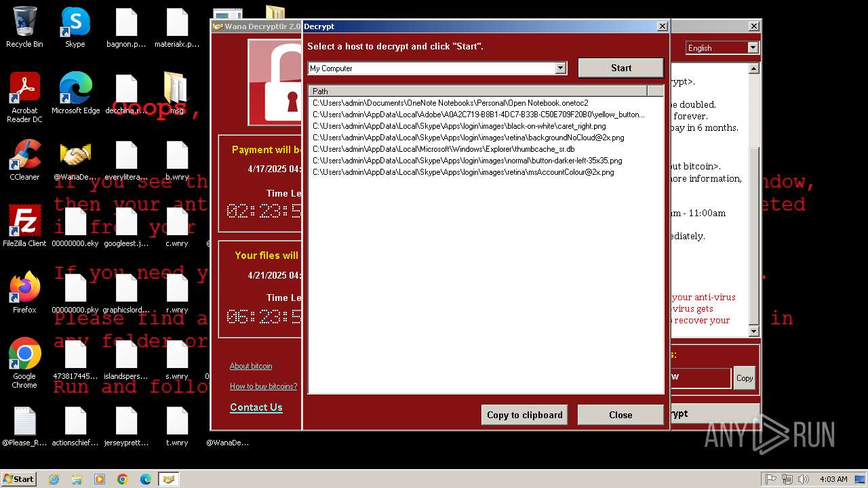Select the materialx.p... file icon
This screenshot has width=868, height=488.
[177, 27]
